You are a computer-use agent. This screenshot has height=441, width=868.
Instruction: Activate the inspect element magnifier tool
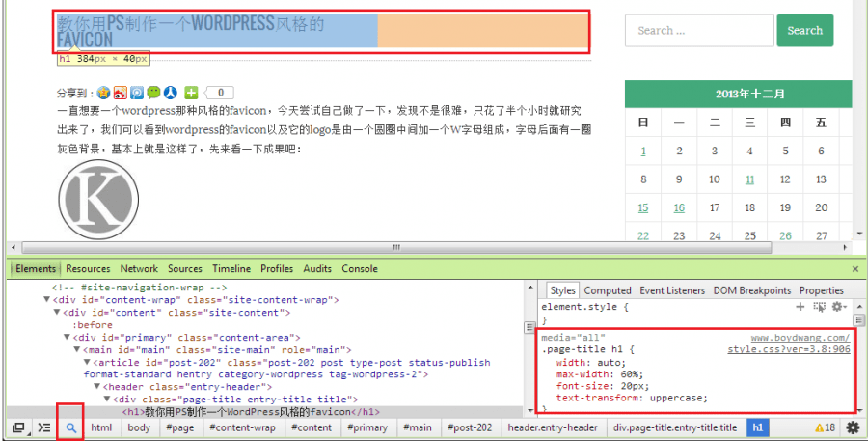pos(70,427)
